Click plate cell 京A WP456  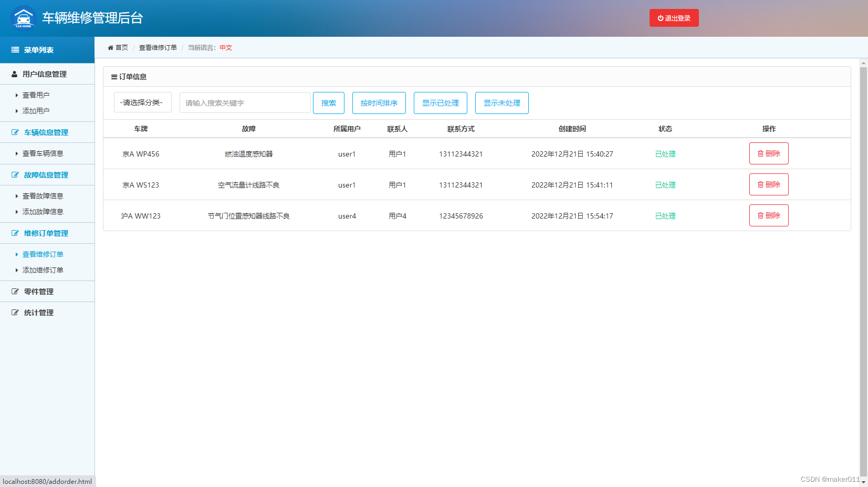[141, 154]
